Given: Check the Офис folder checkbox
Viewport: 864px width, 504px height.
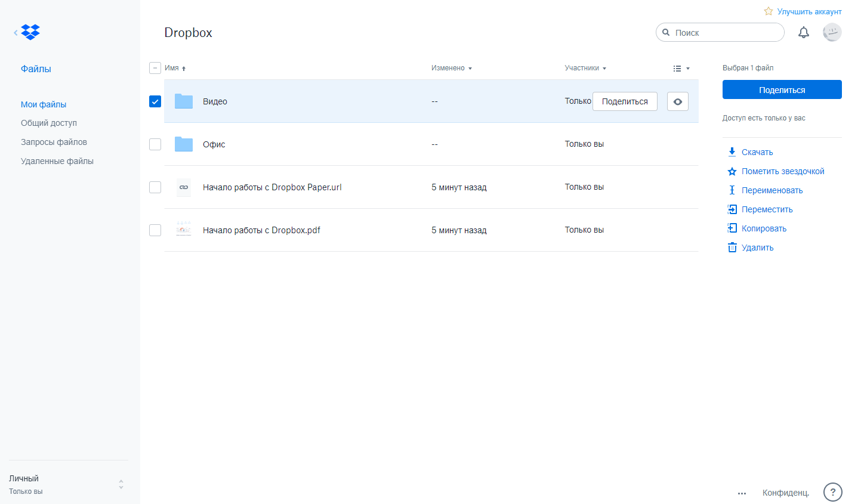Looking at the screenshot, I should click(x=155, y=144).
